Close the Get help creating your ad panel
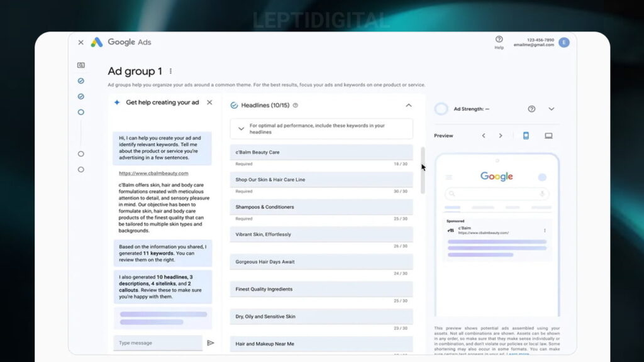Viewport: 644px width, 362px height. [209, 102]
